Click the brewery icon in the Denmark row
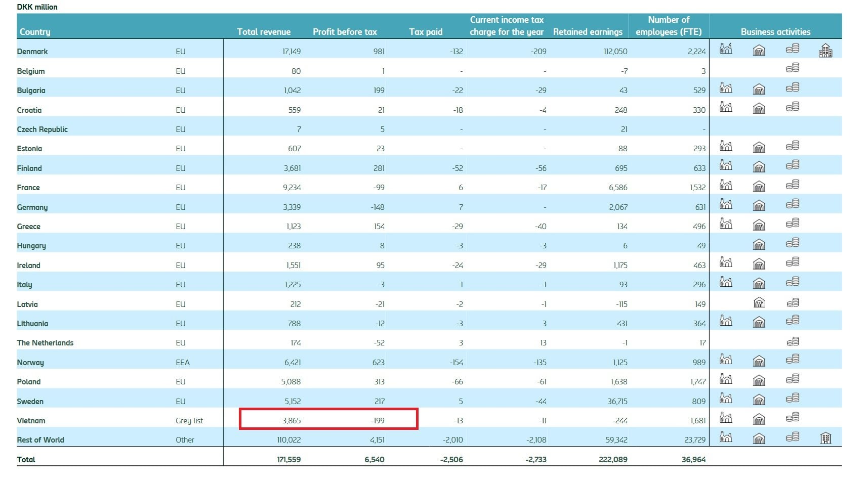The width and height of the screenshot is (868, 484). click(x=726, y=49)
